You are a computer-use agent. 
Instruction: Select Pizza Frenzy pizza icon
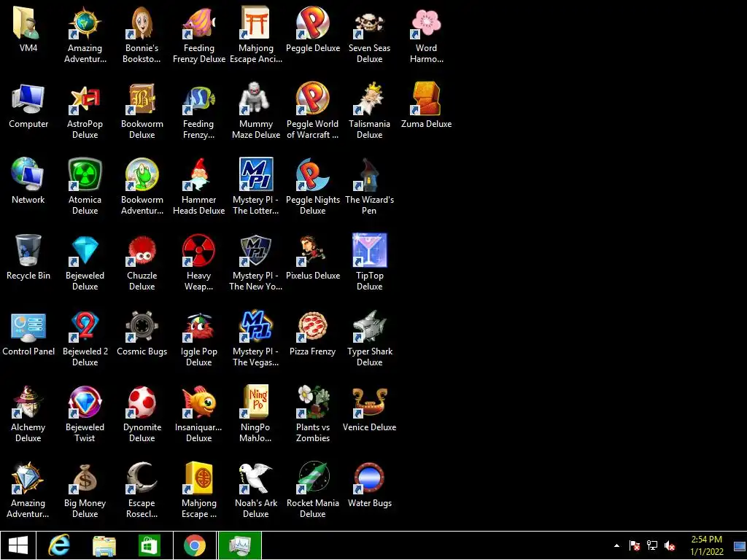click(x=312, y=326)
